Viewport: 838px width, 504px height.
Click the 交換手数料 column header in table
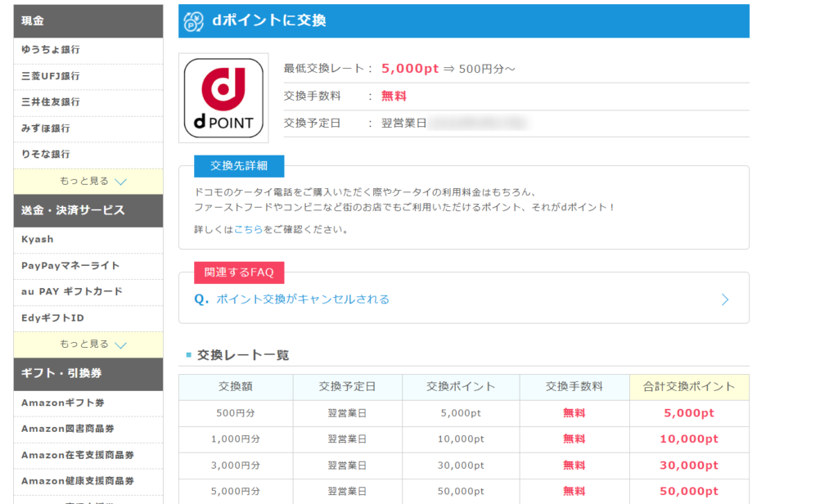pyautogui.click(x=574, y=387)
